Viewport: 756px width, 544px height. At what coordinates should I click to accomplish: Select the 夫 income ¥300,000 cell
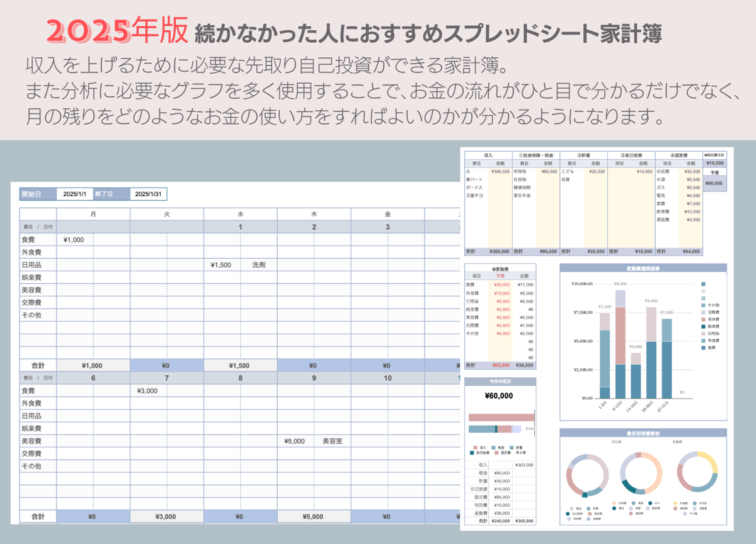click(x=500, y=171)
